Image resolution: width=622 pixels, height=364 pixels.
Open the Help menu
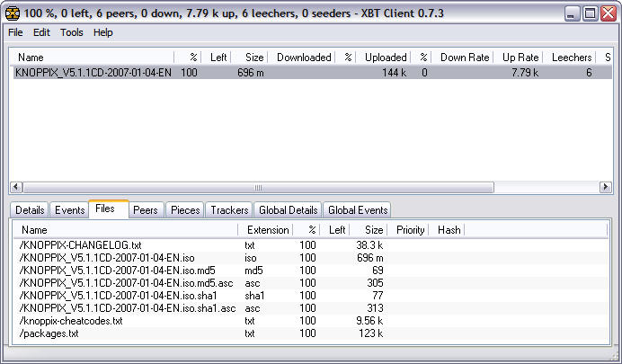103,32
